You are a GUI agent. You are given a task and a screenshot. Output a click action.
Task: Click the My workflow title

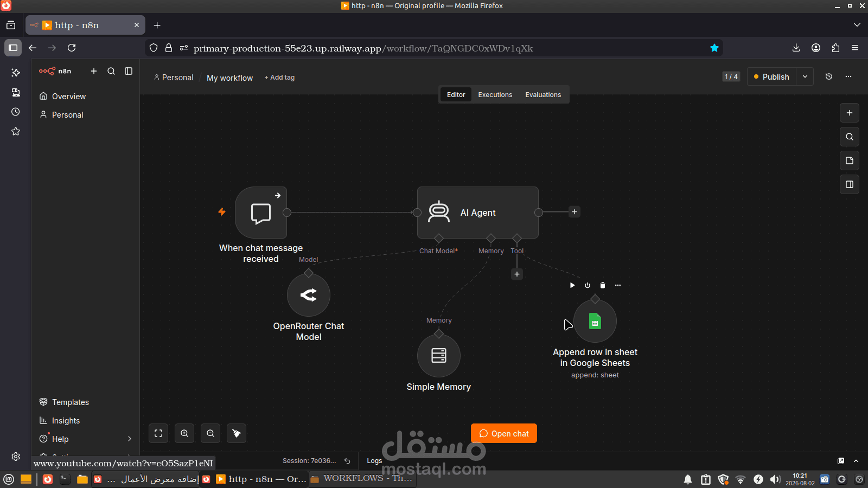click(229, 78)
